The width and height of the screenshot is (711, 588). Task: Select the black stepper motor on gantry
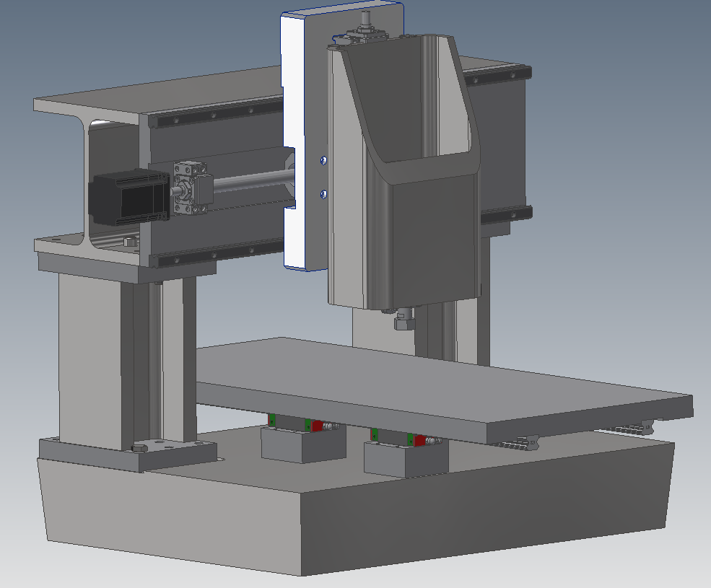tap(126, 196)
